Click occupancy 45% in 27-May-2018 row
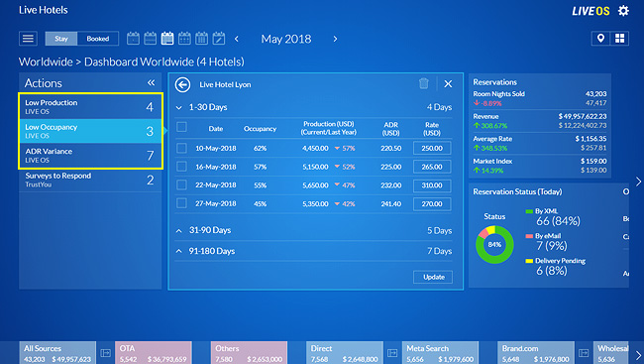The height and width of the screenshot is (364, 644). [260, 203]
